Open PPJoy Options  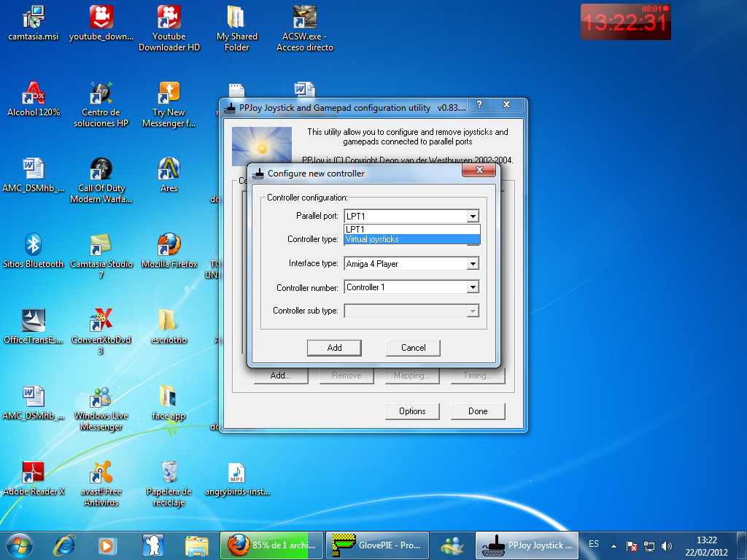pos(412,411)
